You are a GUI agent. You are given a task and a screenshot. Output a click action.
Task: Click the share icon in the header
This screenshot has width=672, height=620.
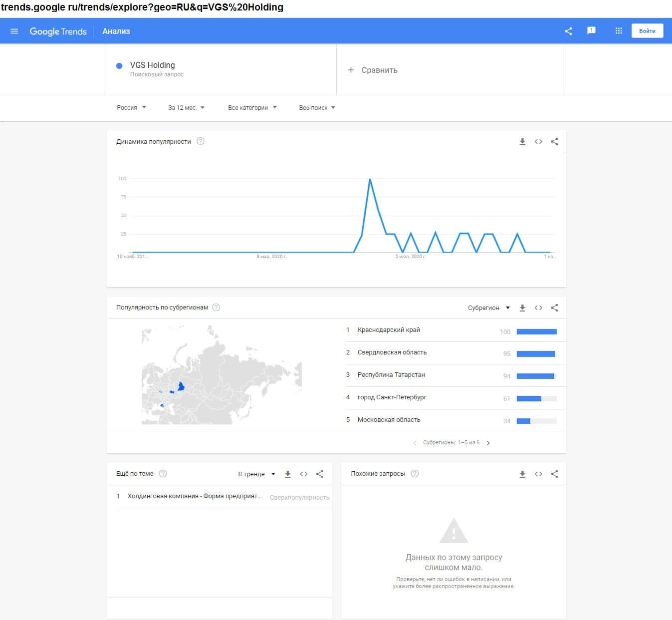click(568, 31)
